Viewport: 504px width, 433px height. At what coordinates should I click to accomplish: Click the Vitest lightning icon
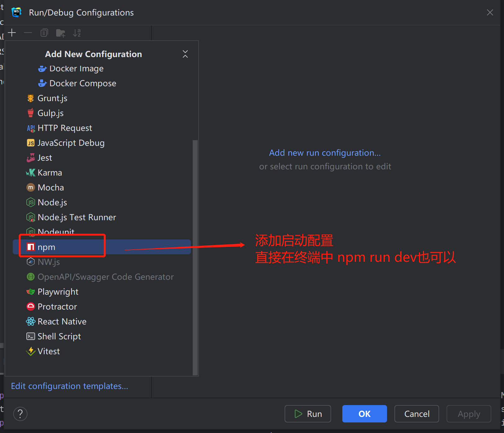[x=30, y=351]
